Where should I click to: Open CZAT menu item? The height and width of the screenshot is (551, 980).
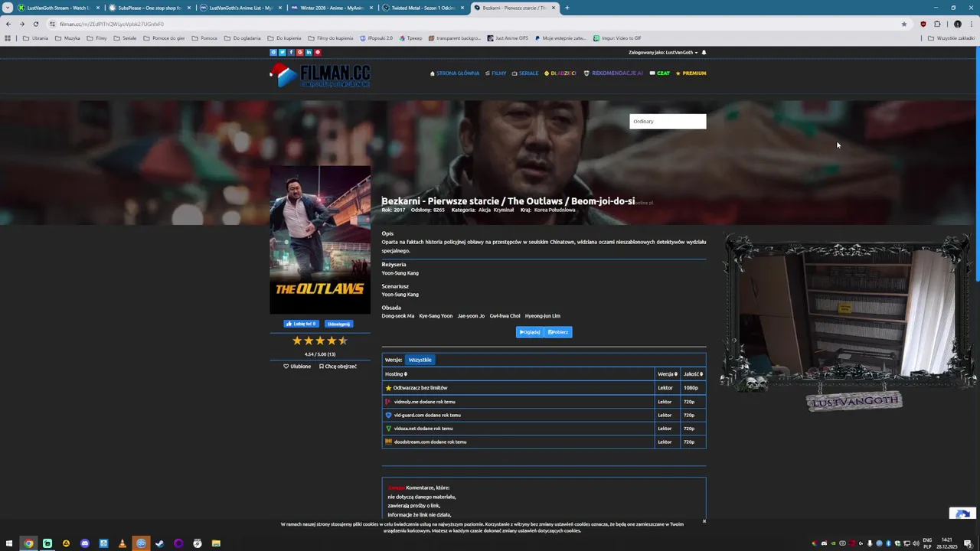pyautogui.click(x=660, y=73)
